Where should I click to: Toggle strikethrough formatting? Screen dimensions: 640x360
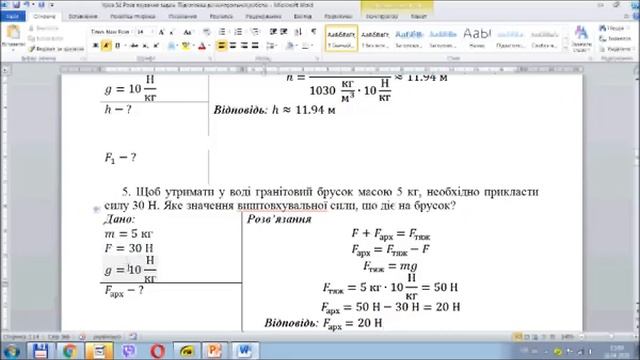point(134,46)
